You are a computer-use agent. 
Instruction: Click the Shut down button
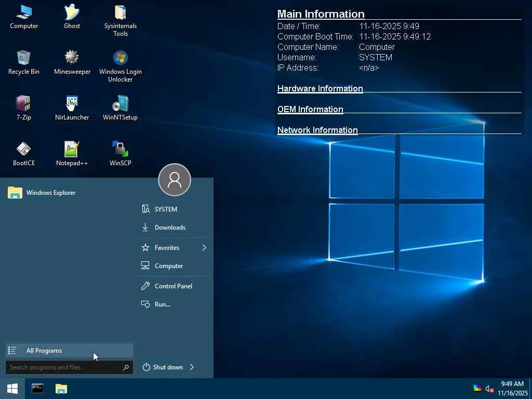(163, 367)
